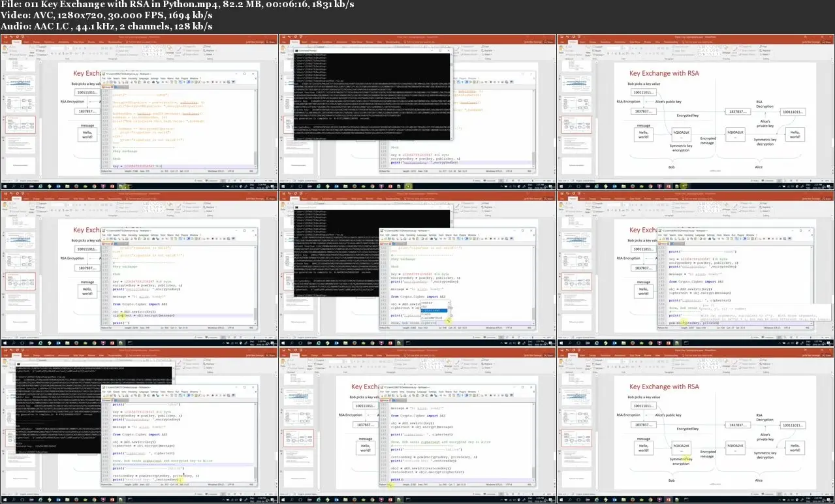Open the Slide Show tab in top-right frame
This screenshot has width=835, height=504.
pos(635,42)
